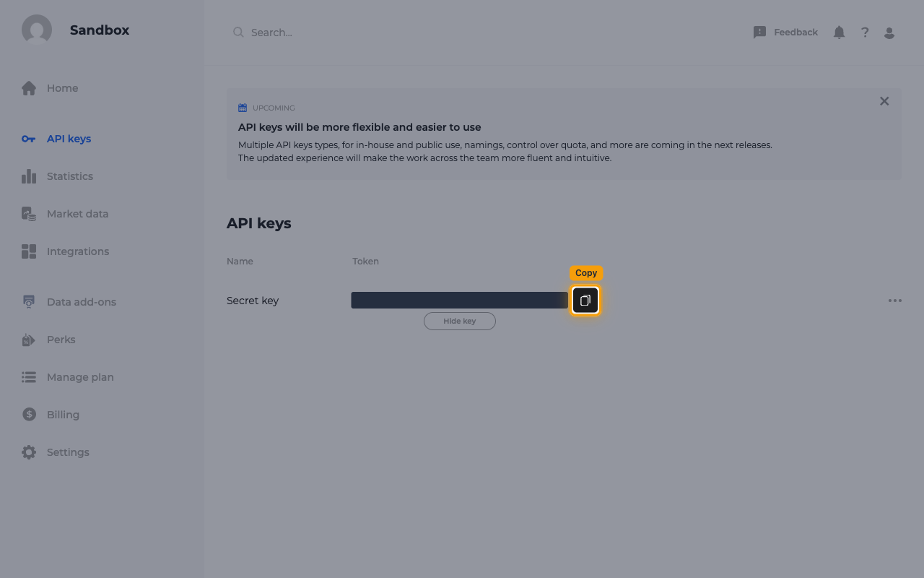
Task: Click the Settings gear icon
Action: tap(29, 452)
